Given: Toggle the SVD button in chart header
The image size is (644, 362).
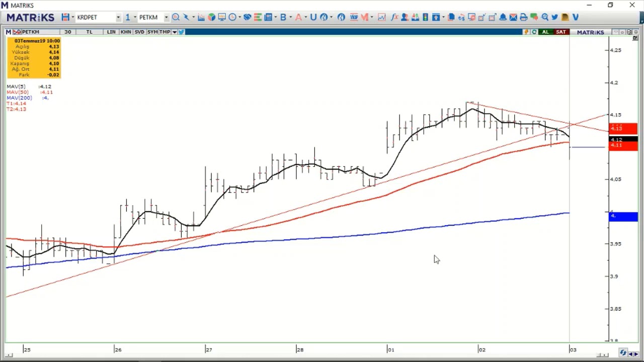Looking at the screenshot, I should pyautogui.click(x=139, y=32).
